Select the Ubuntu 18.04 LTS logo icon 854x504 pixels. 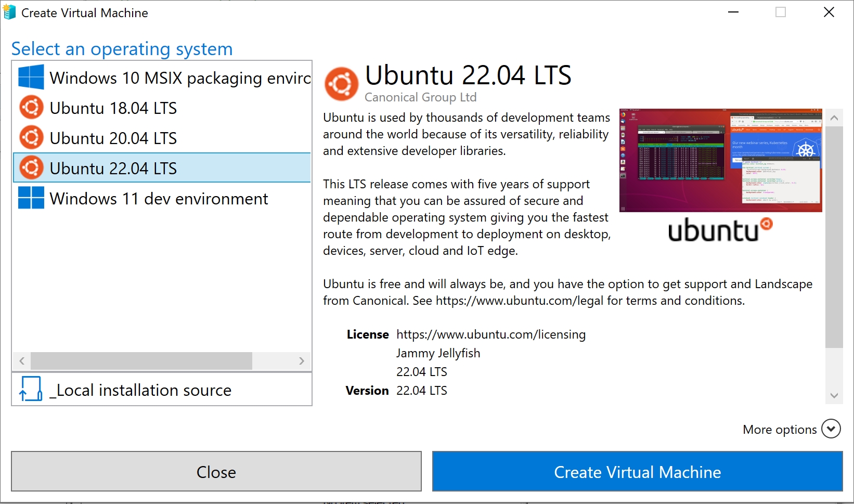(31, 107)
